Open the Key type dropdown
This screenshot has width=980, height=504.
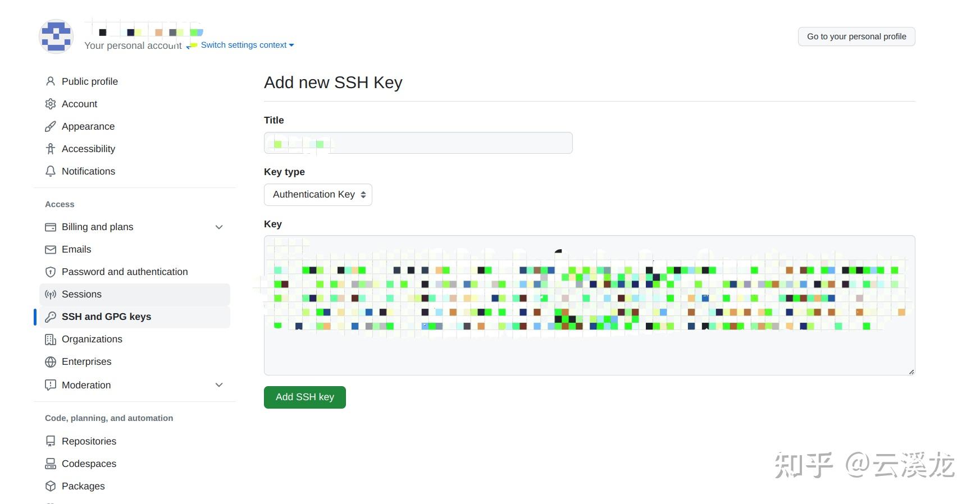pos(318,195)
